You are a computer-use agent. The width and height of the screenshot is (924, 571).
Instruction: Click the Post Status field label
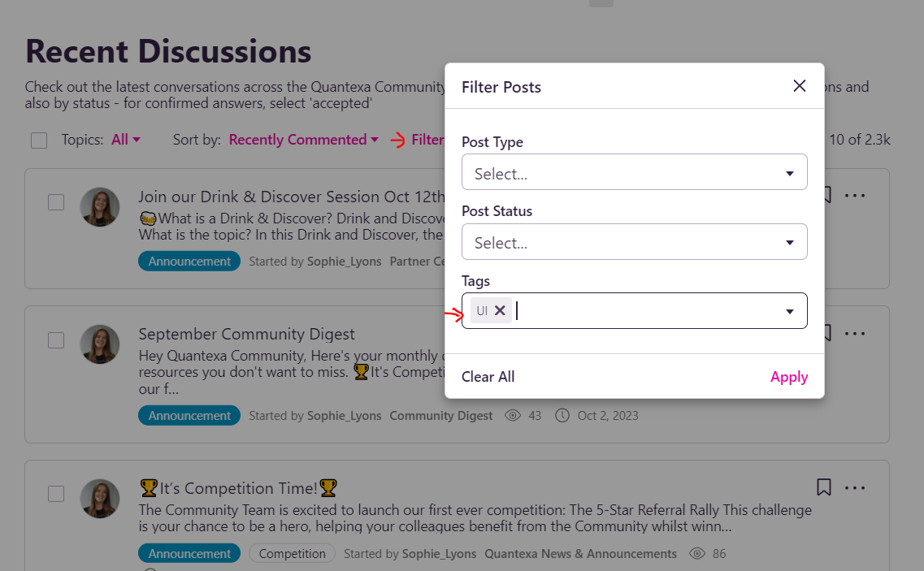pos(497,211)
